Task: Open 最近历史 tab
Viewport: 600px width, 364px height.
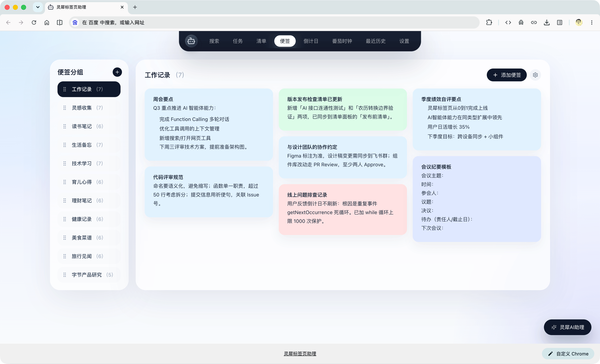Action: coord(376,41)
